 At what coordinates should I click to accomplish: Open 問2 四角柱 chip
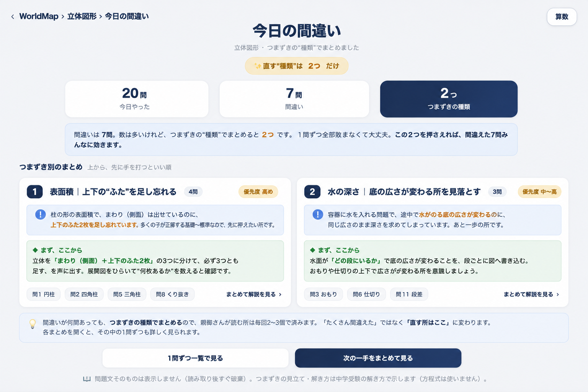[84, 294]
